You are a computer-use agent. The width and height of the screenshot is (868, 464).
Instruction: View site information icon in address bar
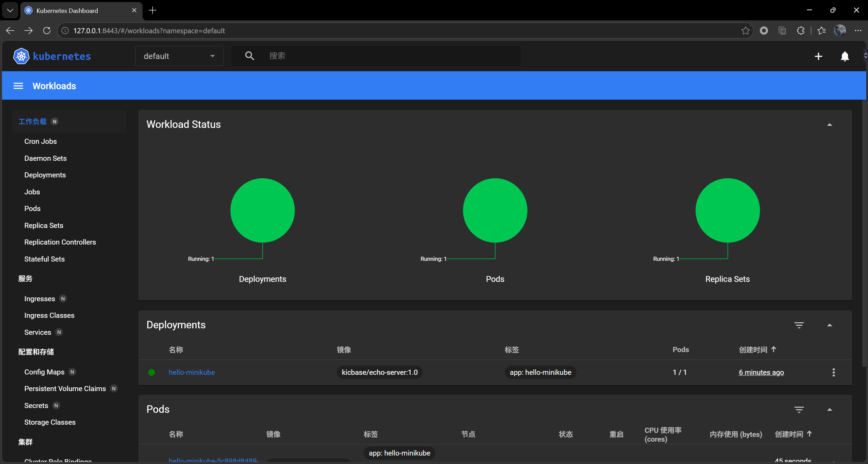[65, 31]
